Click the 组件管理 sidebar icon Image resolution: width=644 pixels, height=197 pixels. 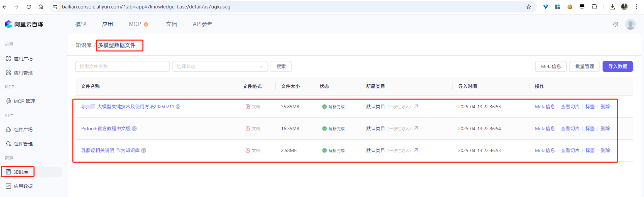8,144
